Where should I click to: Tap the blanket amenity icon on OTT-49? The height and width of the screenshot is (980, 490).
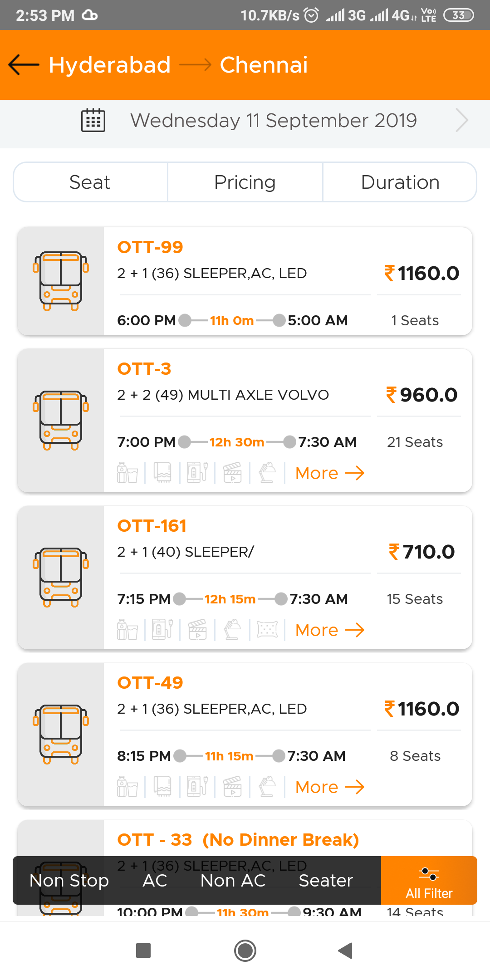point(162,787)
